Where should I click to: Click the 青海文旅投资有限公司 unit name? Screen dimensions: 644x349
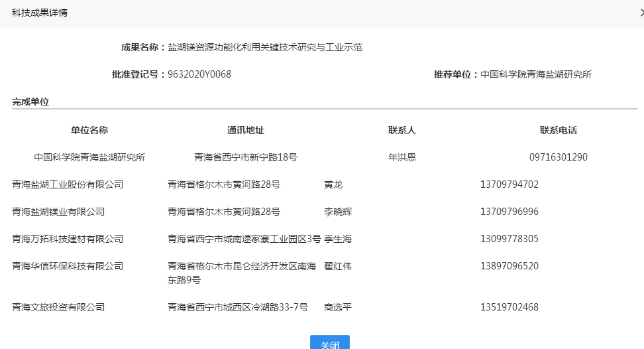[58, 307]
